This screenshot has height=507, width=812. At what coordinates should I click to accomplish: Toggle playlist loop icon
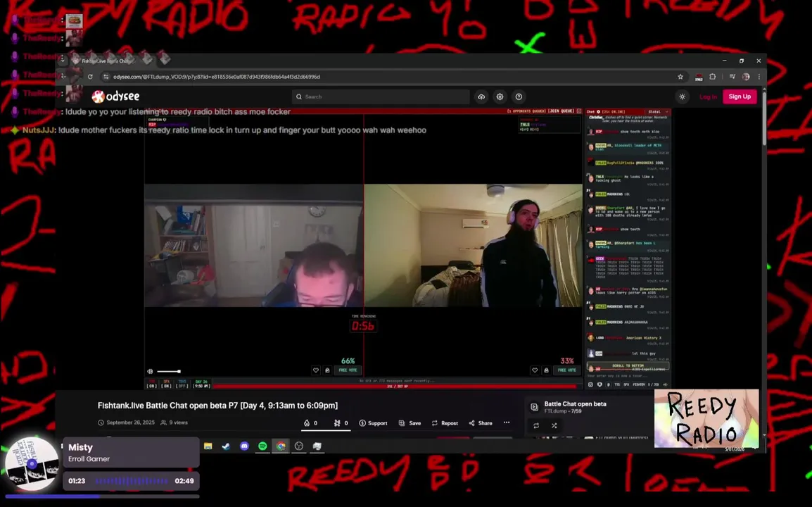536,425
